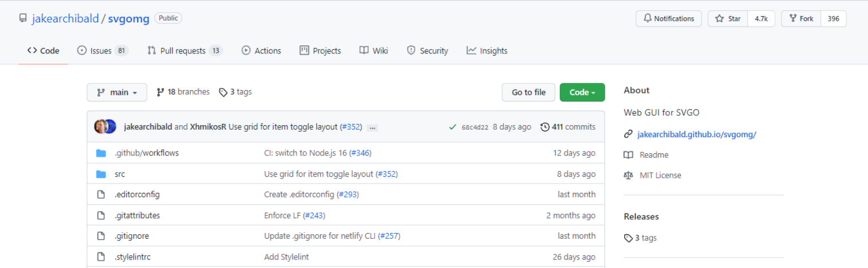This screenshot has height=268, width=868.
Task: Click the repository book icon beside jakearchibald
Action: coord(22,18)
